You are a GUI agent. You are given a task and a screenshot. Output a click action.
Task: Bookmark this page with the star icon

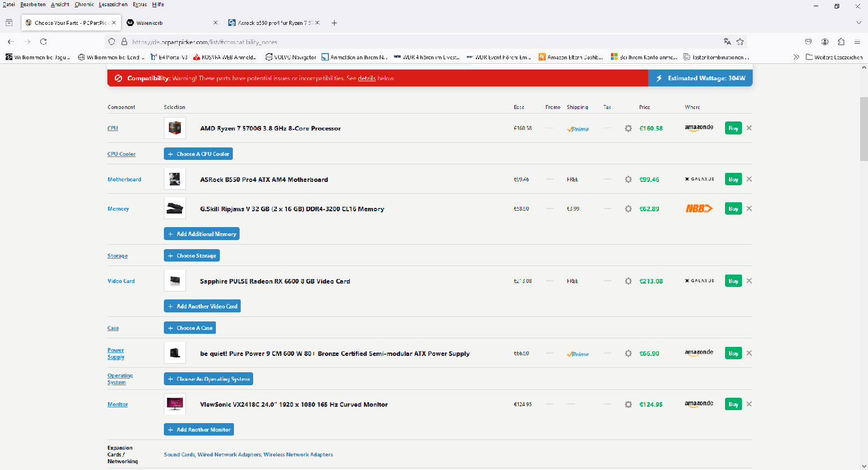pos(740,42)
